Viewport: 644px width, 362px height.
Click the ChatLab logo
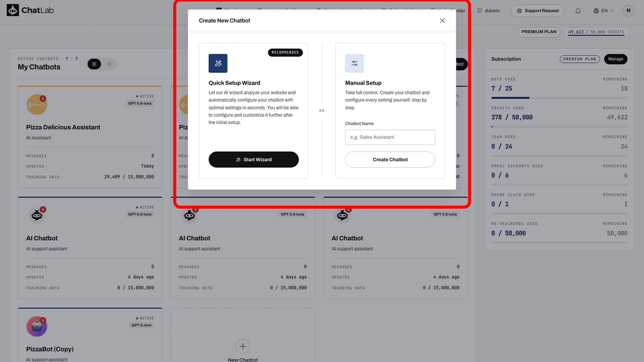30,10
